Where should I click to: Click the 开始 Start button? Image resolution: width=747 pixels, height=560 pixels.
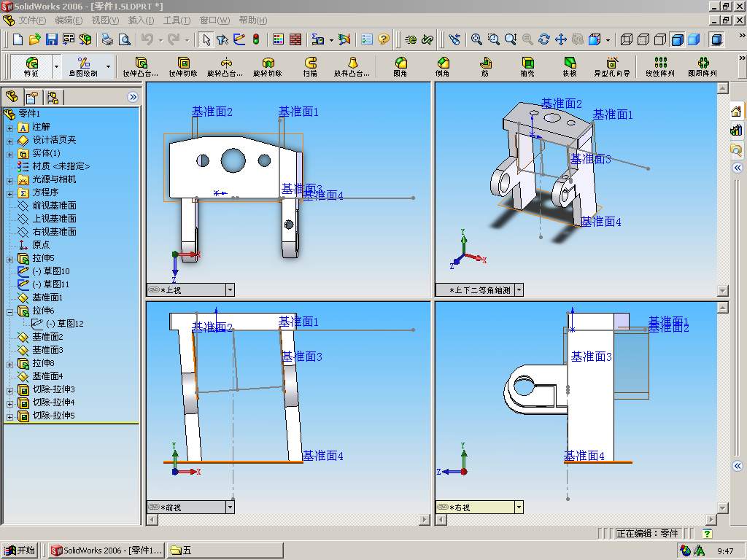20,551
